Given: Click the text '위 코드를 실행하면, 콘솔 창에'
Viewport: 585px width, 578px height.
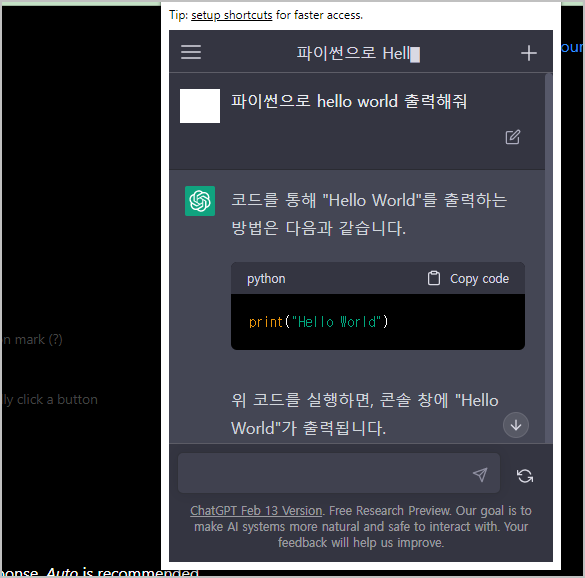Looking at the screenshot, I should point(340,400).
